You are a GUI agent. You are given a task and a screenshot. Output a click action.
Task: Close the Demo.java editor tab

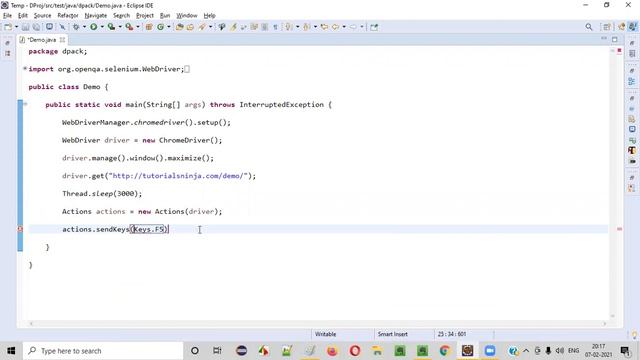62,40
